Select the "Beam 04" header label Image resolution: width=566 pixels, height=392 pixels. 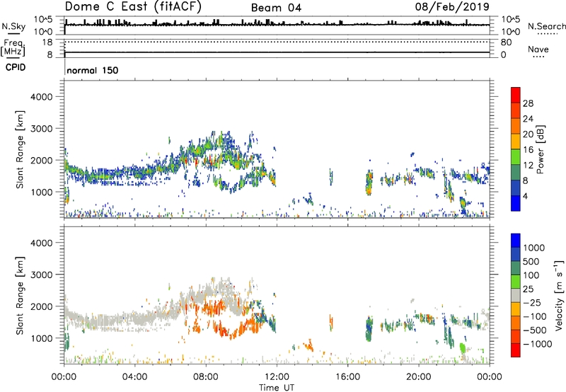[276, 8]
